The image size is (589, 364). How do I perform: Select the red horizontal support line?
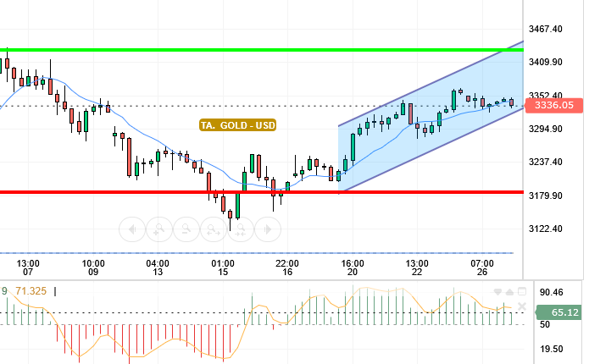coord(261,192)
